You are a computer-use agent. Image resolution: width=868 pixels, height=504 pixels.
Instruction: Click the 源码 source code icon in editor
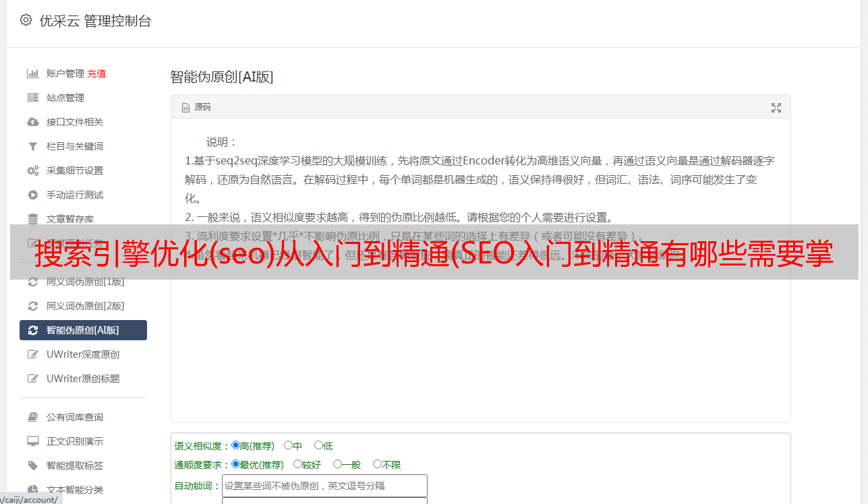pos(185,108)
